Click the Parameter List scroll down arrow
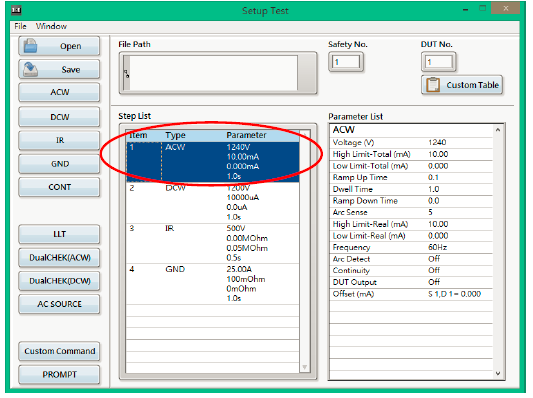533x398 pixels. point(498,374)
